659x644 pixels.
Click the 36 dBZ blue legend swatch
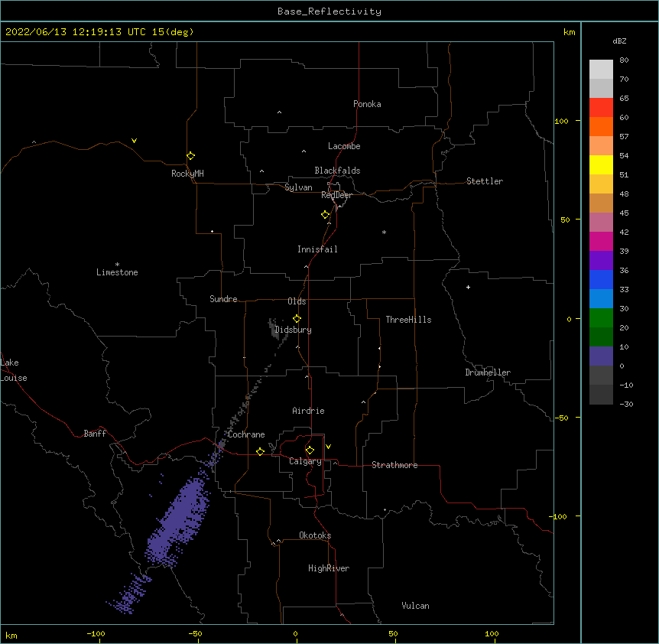coord(601,279)
